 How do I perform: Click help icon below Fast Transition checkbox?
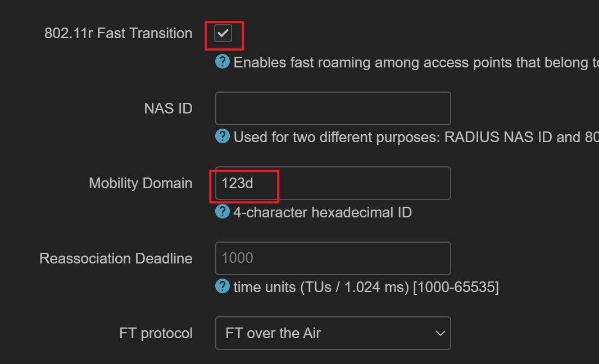[223, 61]
